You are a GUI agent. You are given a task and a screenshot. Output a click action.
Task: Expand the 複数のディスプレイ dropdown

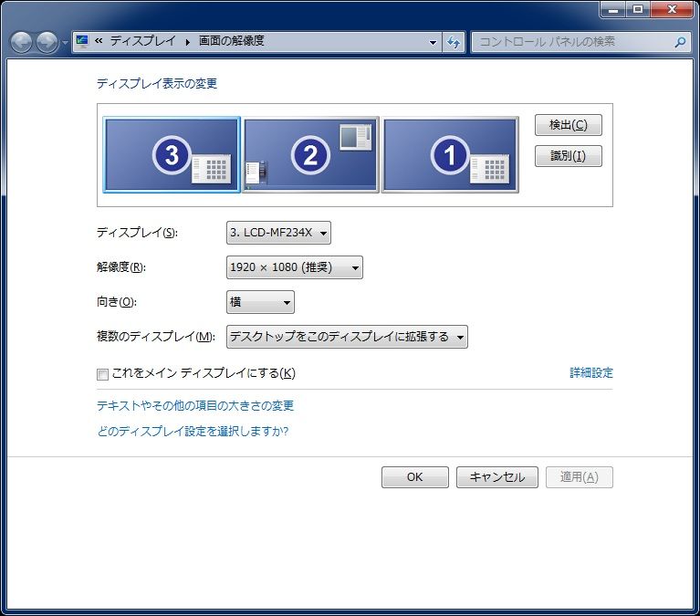347,337
